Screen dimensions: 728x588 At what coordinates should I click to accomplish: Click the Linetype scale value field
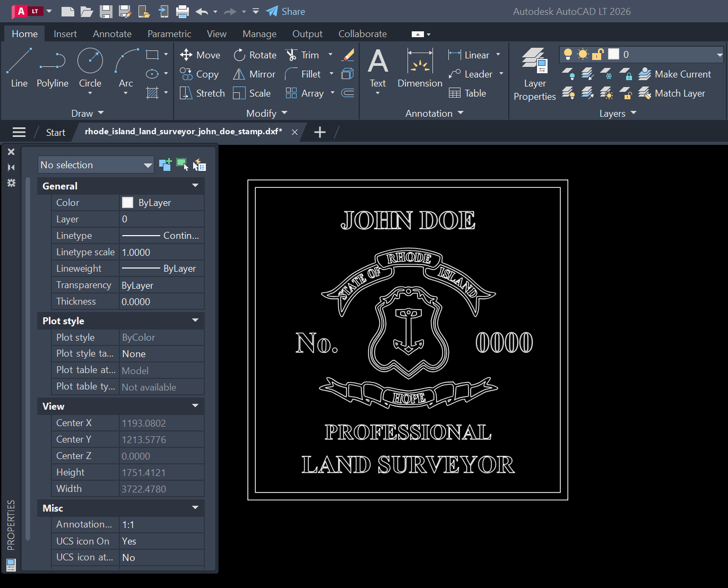[x=162, y=252]
